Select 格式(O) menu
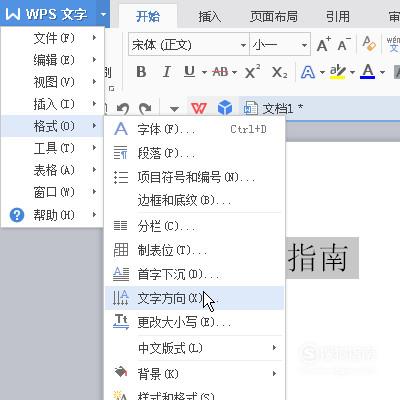 tap(53, 126)
